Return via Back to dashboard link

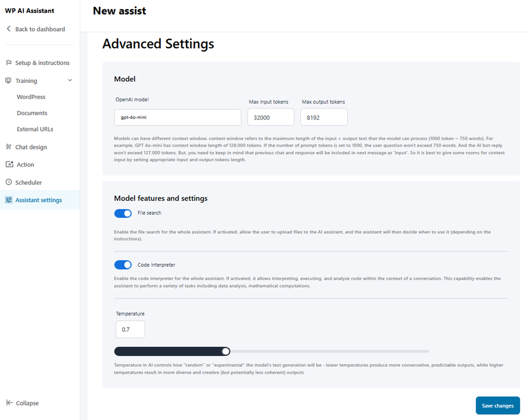[x=40, y=29]
